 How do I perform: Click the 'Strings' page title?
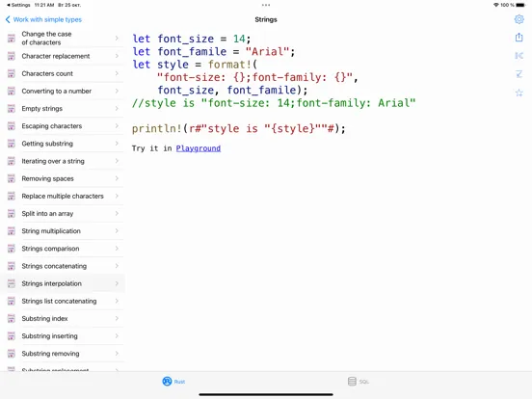click(x=266, y=19)
